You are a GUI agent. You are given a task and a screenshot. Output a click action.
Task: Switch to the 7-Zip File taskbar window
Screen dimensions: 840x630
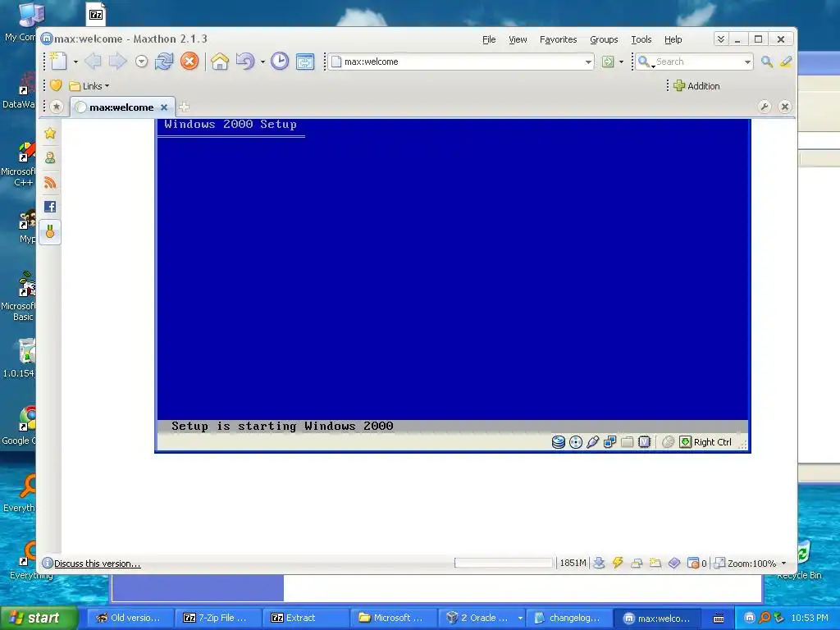[x=217, y=619]
